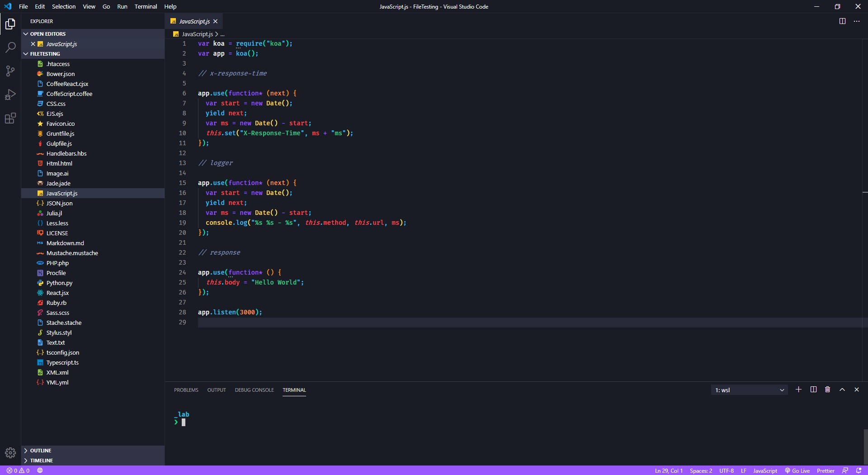Viewport: 868px width, 475px height.
Task: Open the terminal selector dropdown 1: wsl
Action: [749, 390]
